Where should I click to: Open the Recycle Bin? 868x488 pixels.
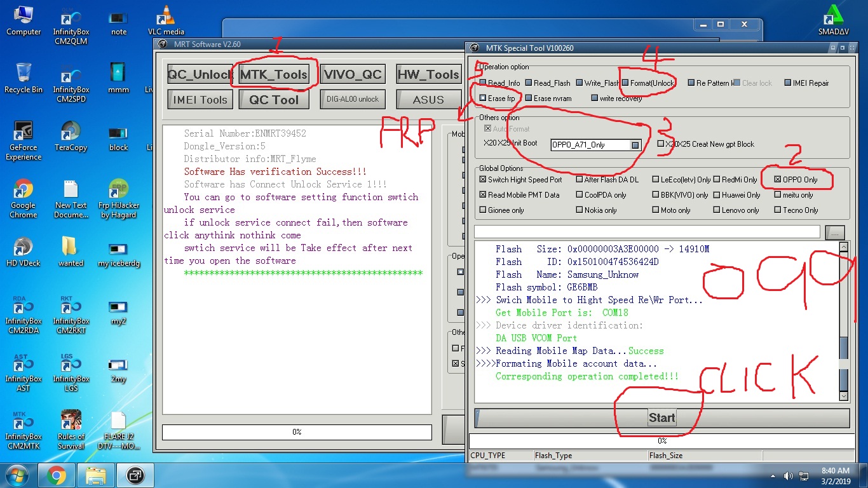click(x=24, y=78)
